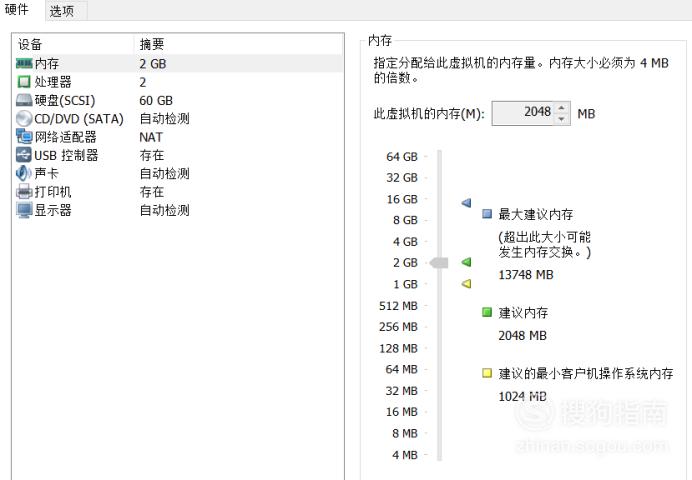Click the 60 GB hard disk summary value
This screenshot has height=480, width=692.
tap(156, 101)
